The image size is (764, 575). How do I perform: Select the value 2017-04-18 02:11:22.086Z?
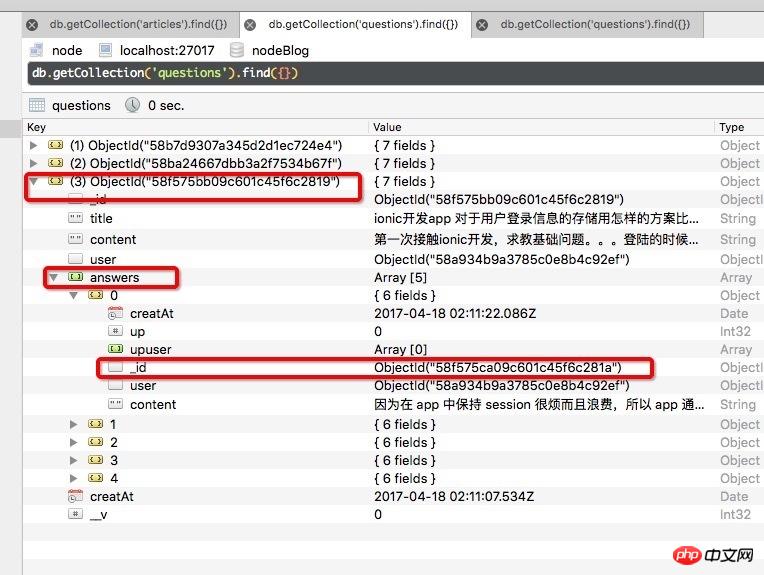pos(455,313)
